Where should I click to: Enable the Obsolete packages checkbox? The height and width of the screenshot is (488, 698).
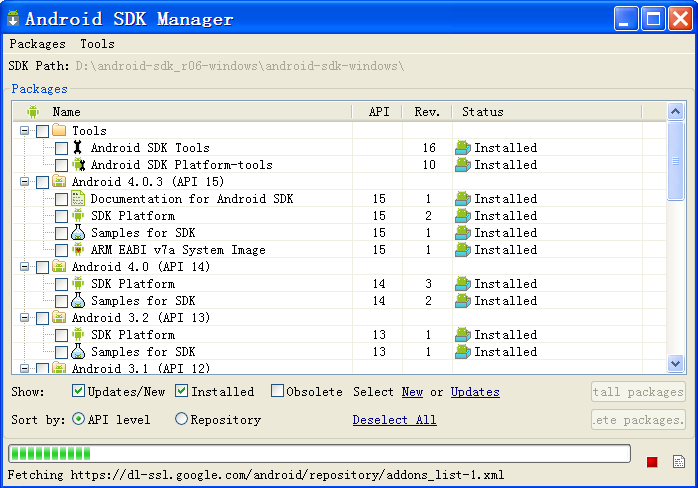click(x=278, y=392)
